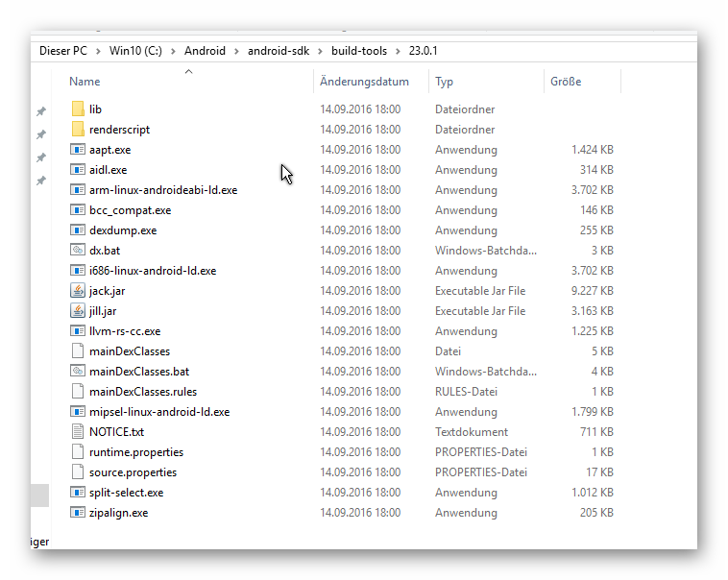Navigate to build-tools in breadcrumb
Image resolution: width=728 pixels, height=580 pixels.
[358, 51]
